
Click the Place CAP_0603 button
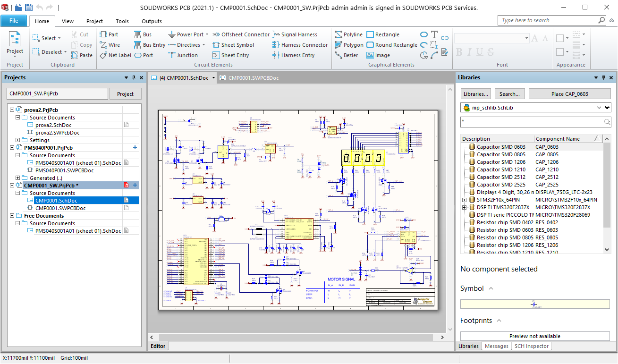pyautogui.click(x=569, y=94)
